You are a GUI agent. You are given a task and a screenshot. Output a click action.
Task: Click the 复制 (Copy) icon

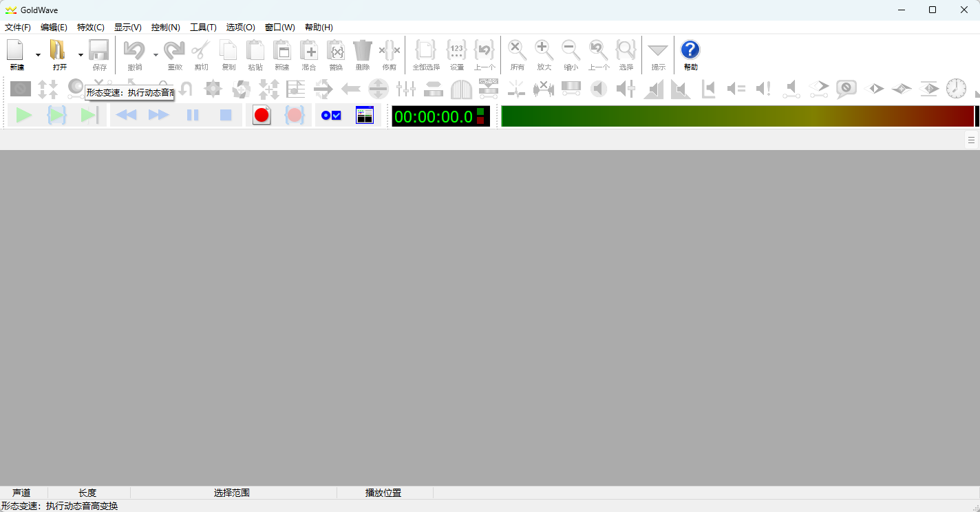(228, 54)
